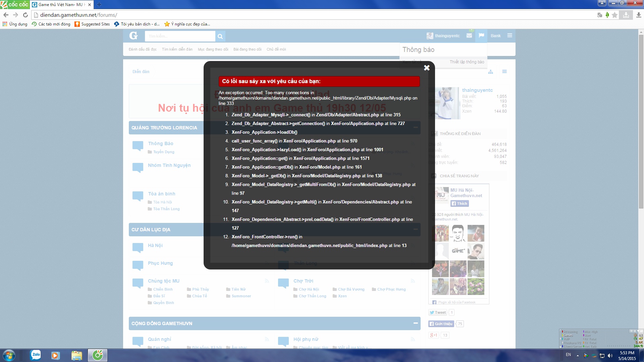Open the inbox envelope icon
Screen dimensions: 644x362
pyautogui.click(x=469, y=36)
